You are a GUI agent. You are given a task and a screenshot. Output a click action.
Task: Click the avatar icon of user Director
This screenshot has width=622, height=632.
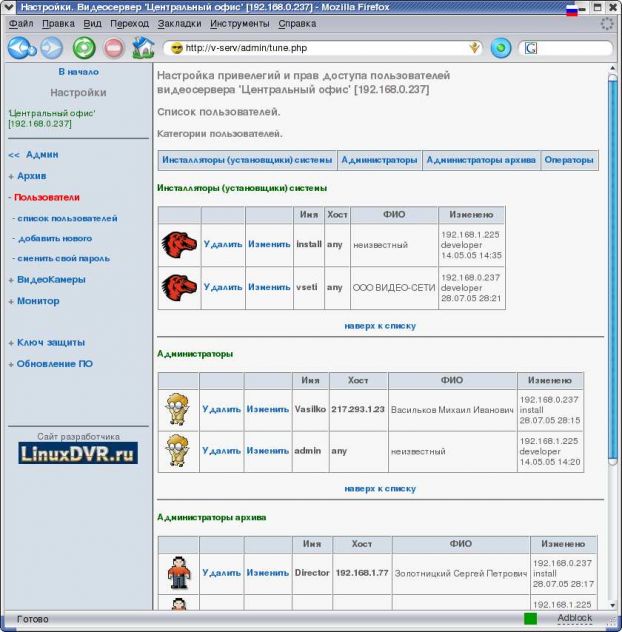click(179, 573)
